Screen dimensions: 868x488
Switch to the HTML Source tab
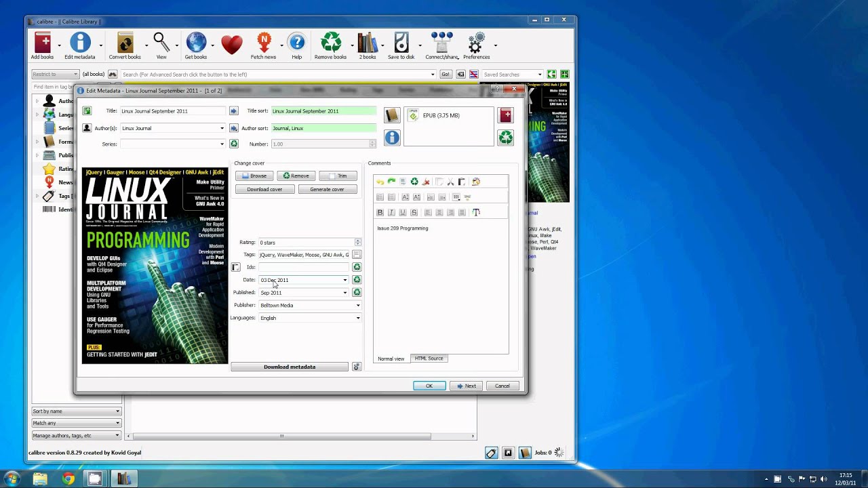coord(429,359)
